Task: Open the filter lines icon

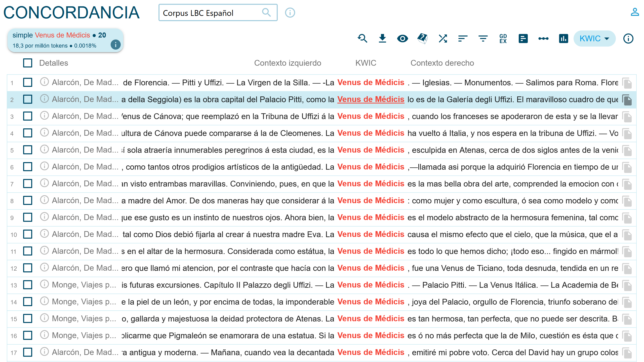Action: pos(483,39)
